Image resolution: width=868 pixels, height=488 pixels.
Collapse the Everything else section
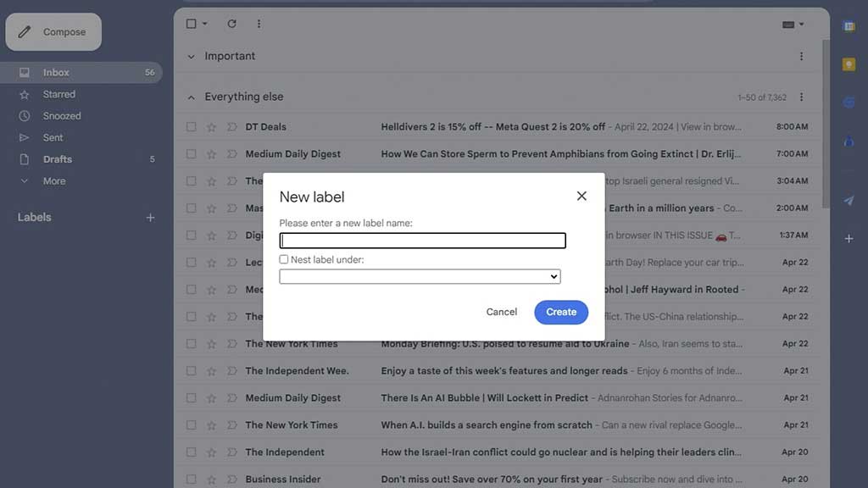click(191, 97)
